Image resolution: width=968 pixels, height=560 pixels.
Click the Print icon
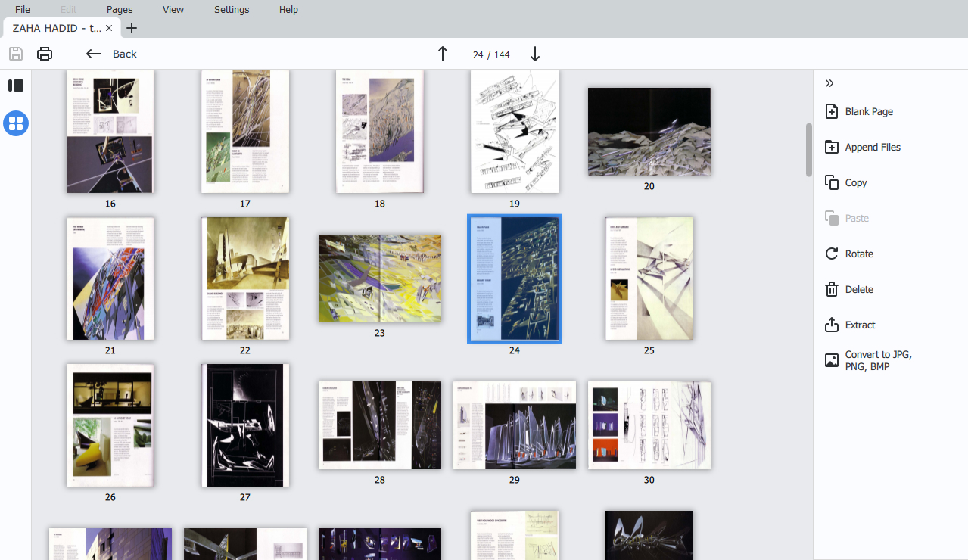(x=45, y=54)
